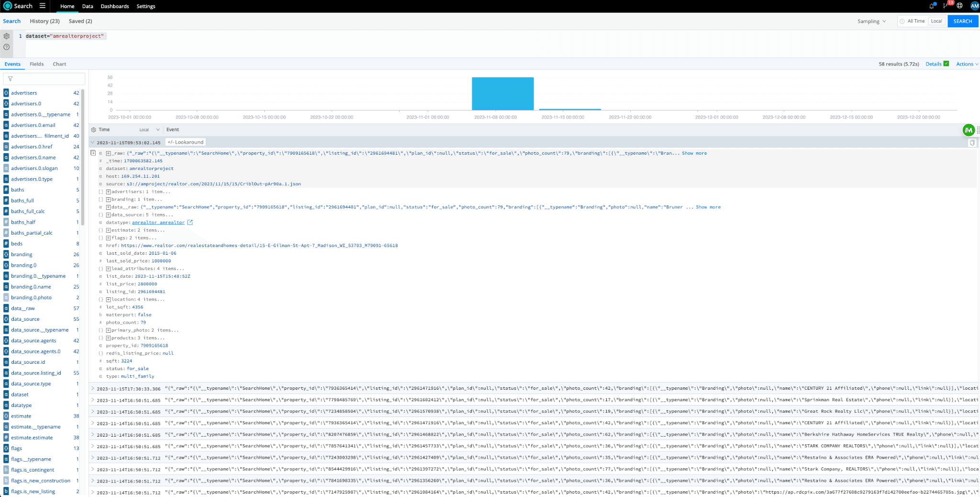
Task: Open the hamburger menu next to Search
Action: click(43, 6)
